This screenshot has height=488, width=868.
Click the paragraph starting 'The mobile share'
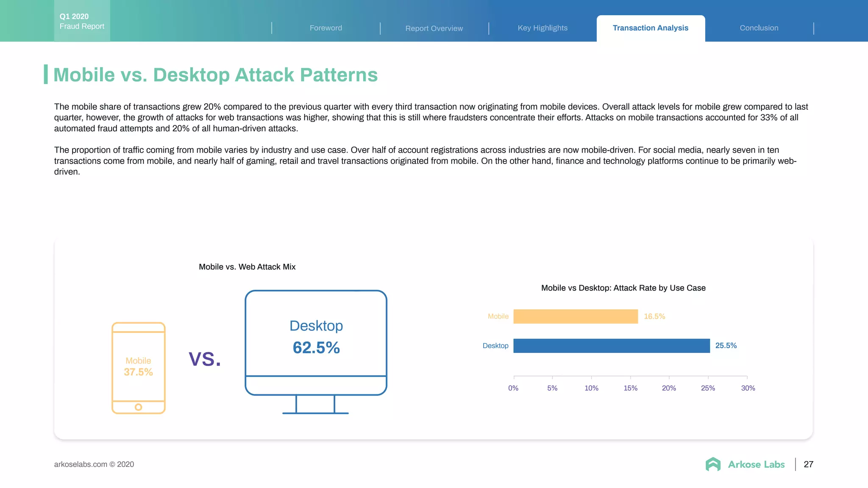(x=431, y=118)
